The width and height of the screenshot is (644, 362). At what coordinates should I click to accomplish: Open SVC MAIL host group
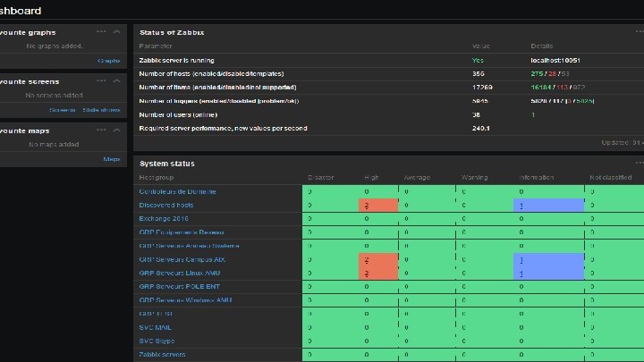(155, 327)
